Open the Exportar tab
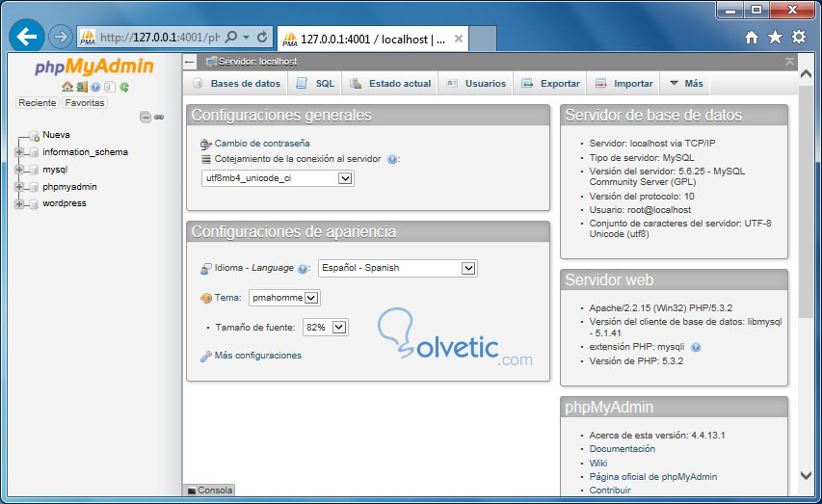 (x=551, y=84)
